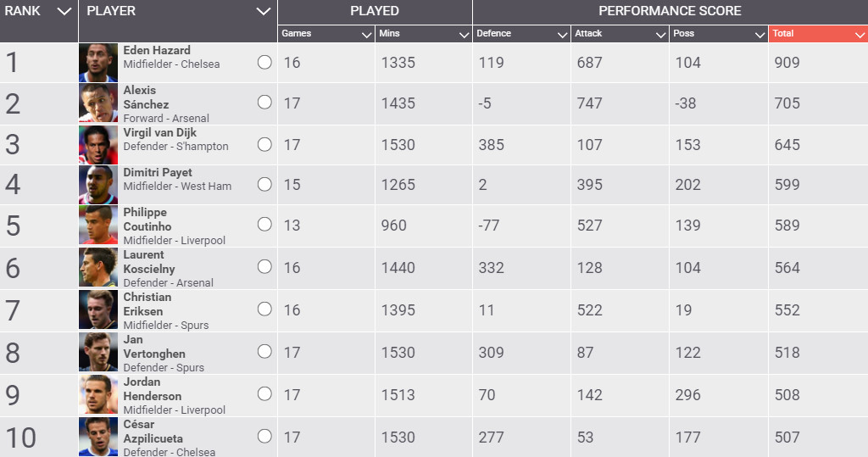Image resolution: width=868 pixels, height=457 pixels.
Task: Click the Christian Eriksen name link
Action: (x=147, y=304)
